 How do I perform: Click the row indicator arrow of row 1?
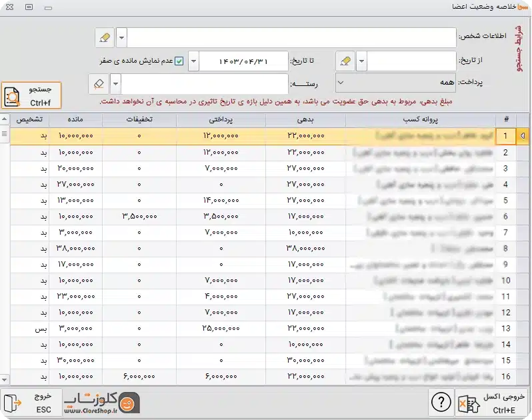pyautogui.click(x=523, y=136)
